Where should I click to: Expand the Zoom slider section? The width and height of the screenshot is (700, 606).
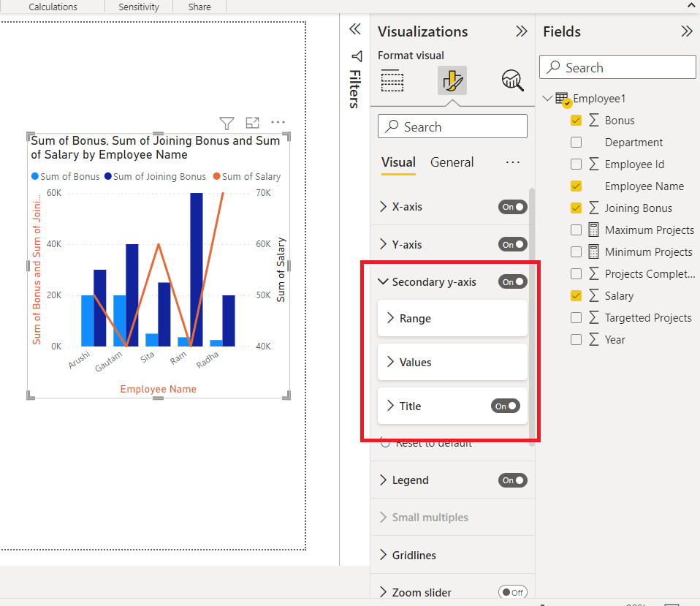[383, 592]
